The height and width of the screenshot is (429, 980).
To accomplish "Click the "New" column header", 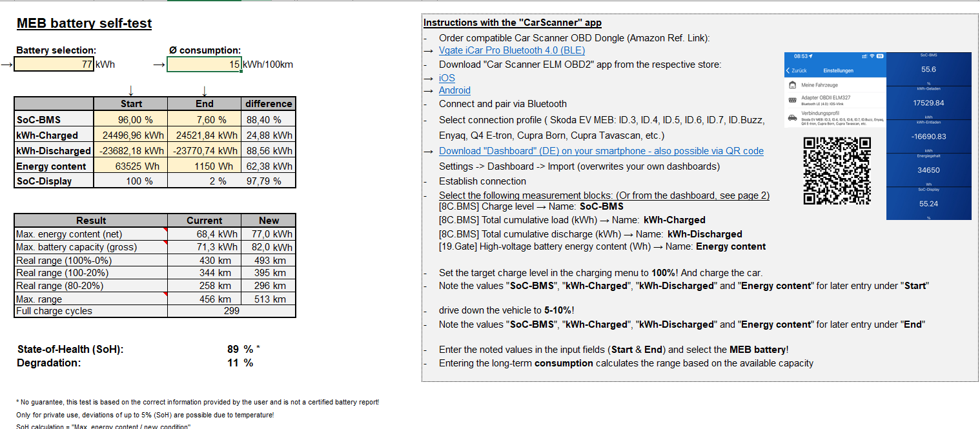I will (269, 221).
